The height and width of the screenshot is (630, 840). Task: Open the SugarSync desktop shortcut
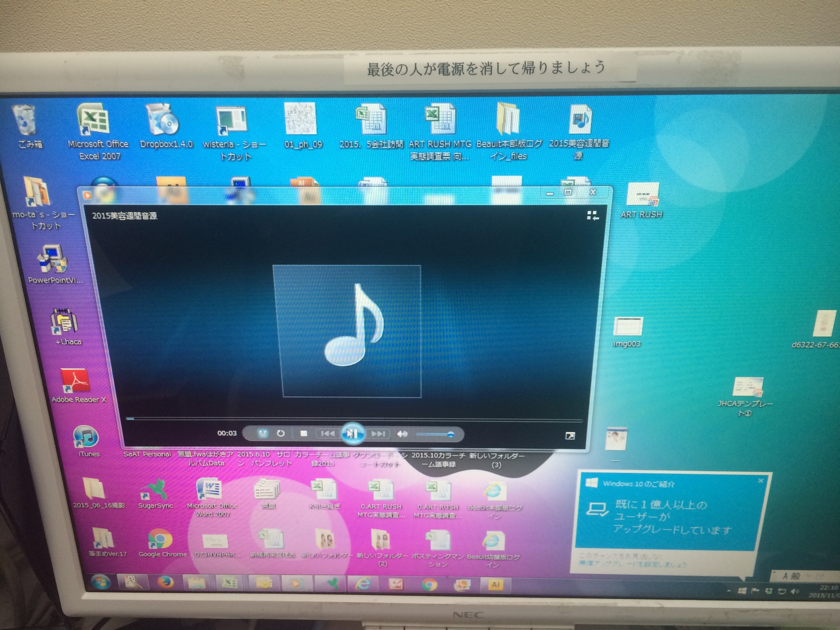point(155,493)
